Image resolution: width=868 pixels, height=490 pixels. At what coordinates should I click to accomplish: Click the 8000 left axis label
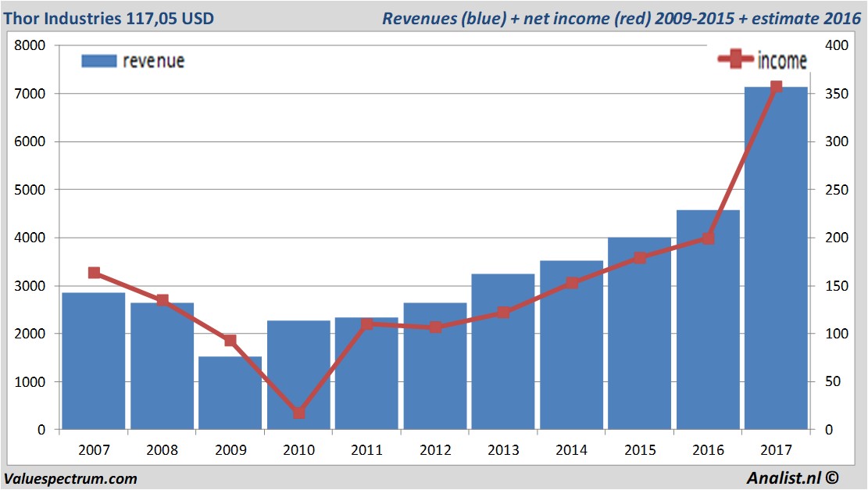[x=30, y=45]
